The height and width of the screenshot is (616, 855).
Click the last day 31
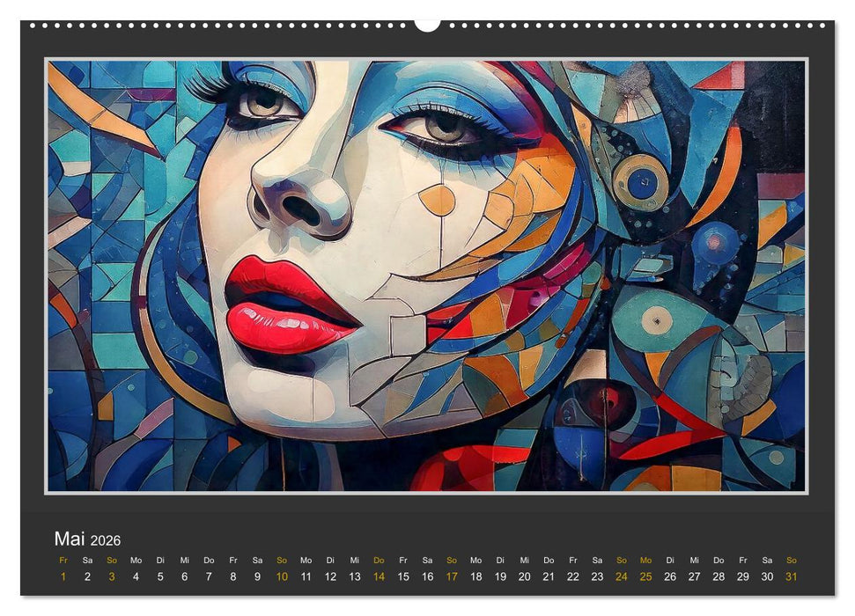[x=792, y=576]
